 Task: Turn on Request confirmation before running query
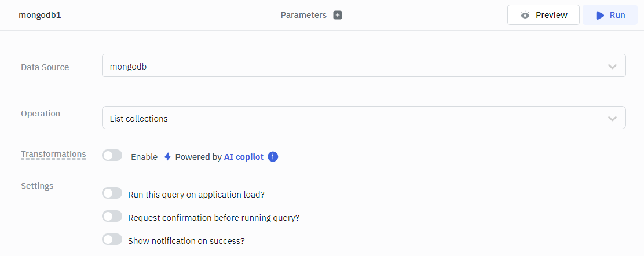coord(112,216)
